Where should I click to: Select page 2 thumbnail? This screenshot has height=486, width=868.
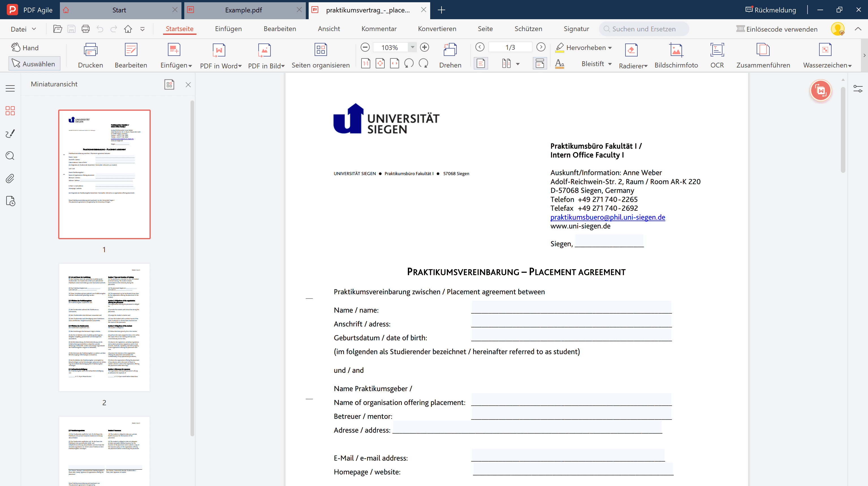[x=104, y=327]
